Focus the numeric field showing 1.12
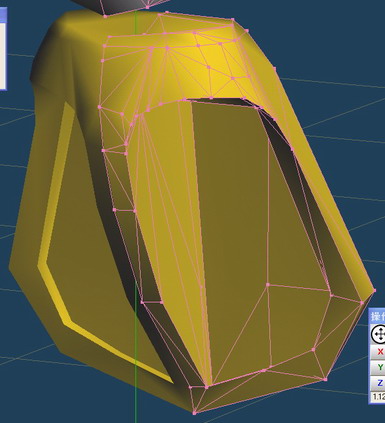The width and height of the screenshot is (385, 423). pyautogui.click(x=378, y=397)
